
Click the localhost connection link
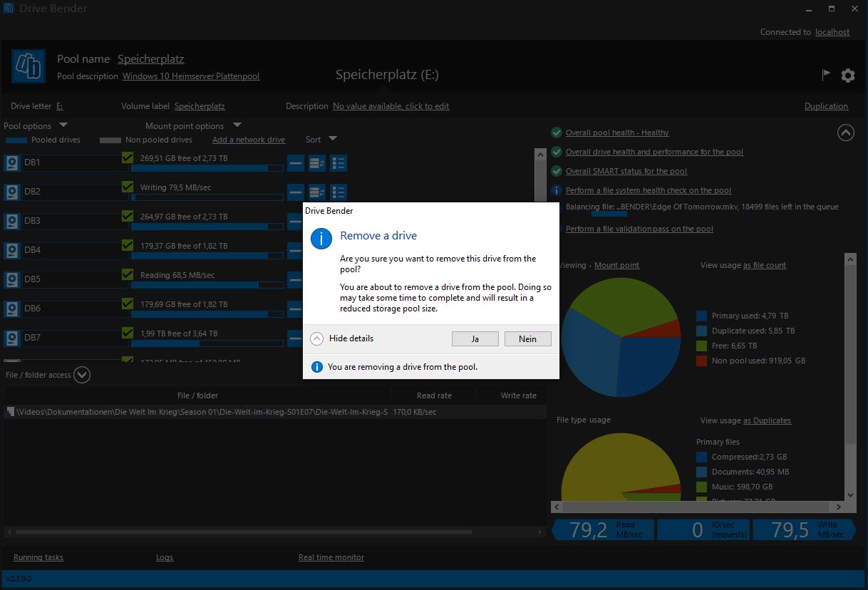click(x=832, y=32)
